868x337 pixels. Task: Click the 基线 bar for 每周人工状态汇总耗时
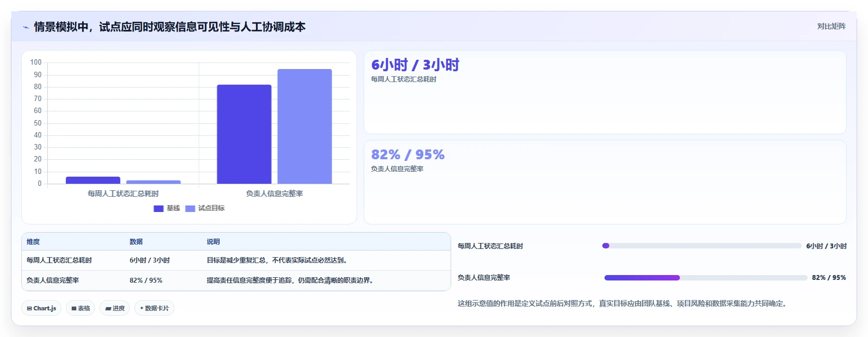click(93, 180)
